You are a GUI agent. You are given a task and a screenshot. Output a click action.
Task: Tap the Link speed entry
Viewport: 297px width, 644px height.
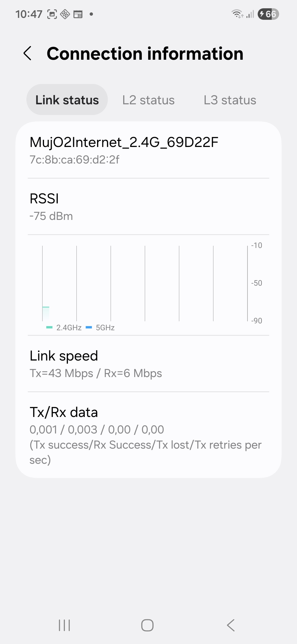pyautogui.click(x=96, y=364)
